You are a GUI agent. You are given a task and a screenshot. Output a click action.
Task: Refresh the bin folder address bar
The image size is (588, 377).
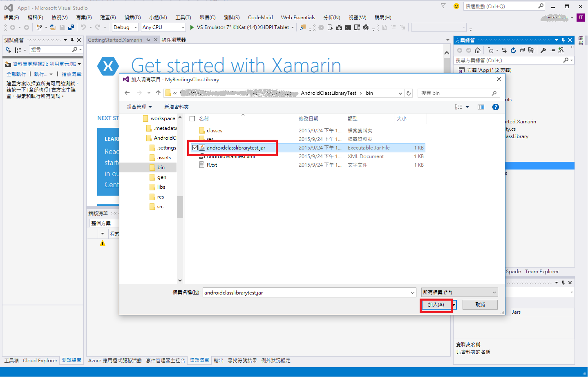(408, 93)
